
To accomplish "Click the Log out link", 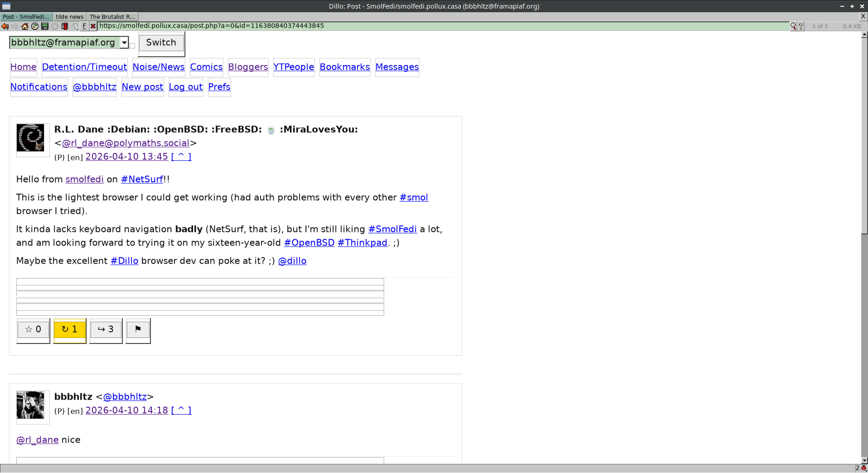I will [x=186, y=87].
